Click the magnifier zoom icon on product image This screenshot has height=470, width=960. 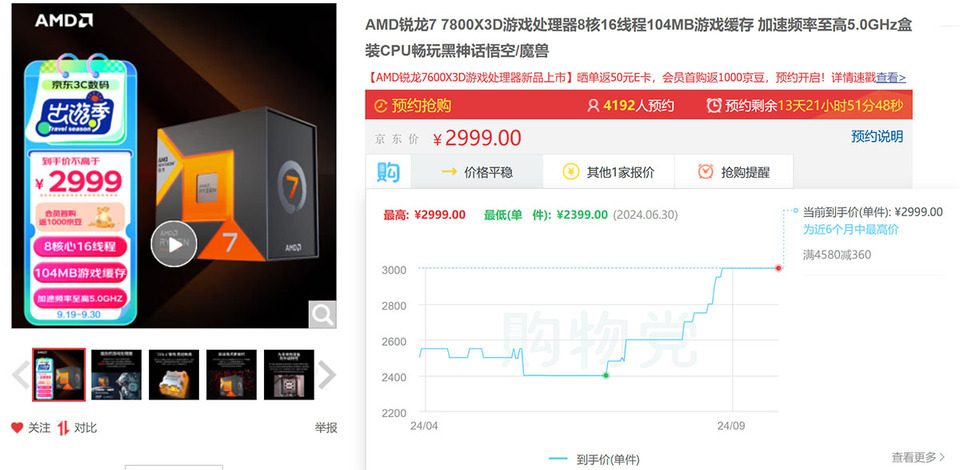pos(322,315)
